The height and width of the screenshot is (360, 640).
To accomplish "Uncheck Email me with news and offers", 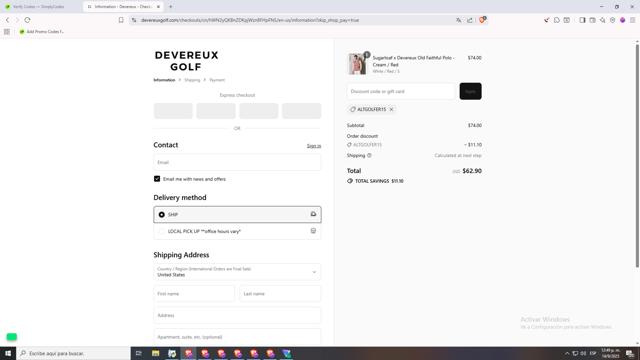I will tap(157, 179).
